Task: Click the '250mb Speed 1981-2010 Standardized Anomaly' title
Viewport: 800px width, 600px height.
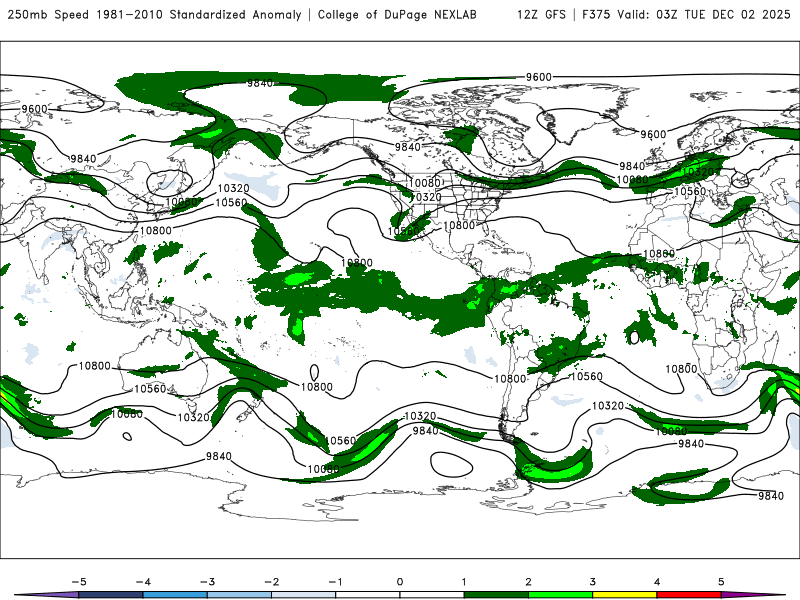Action: [155, 14]
